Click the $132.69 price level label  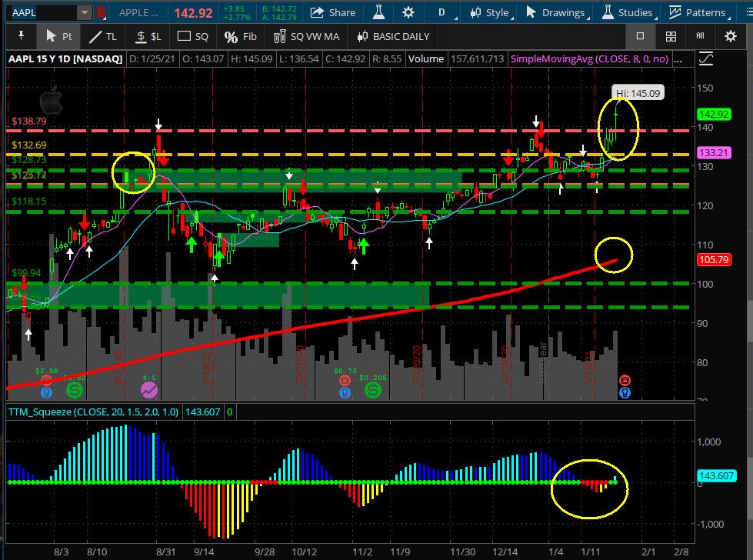(29, 145)
